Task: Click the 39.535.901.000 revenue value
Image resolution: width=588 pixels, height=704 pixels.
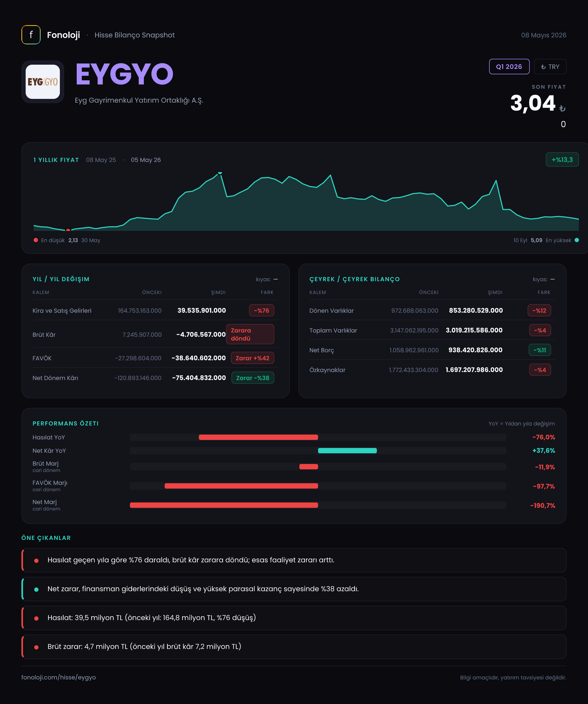Action: click(202, 310)
